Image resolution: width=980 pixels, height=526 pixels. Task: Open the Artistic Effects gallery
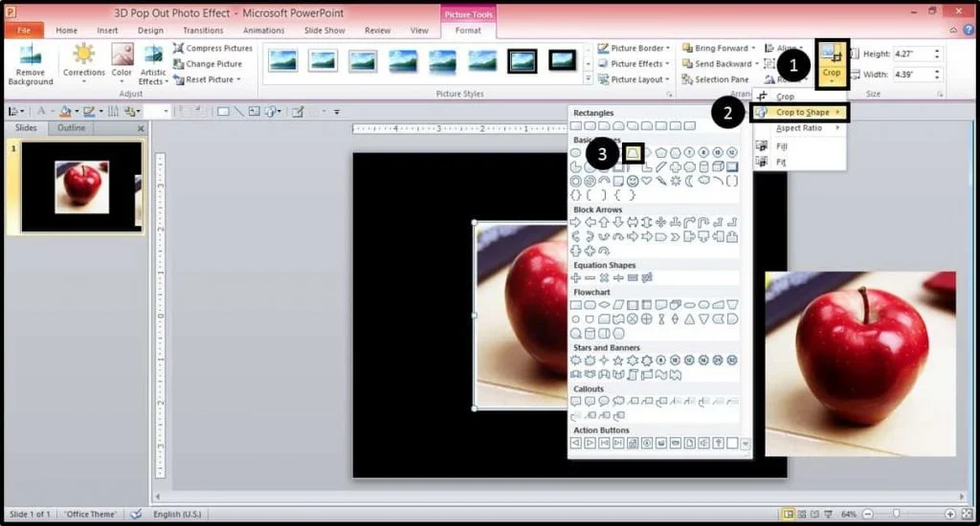coord(153,64)
